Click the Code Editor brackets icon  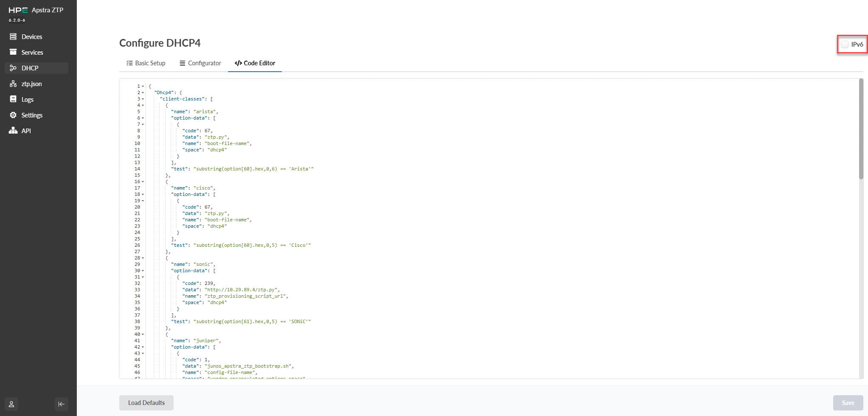coord(238,63)
